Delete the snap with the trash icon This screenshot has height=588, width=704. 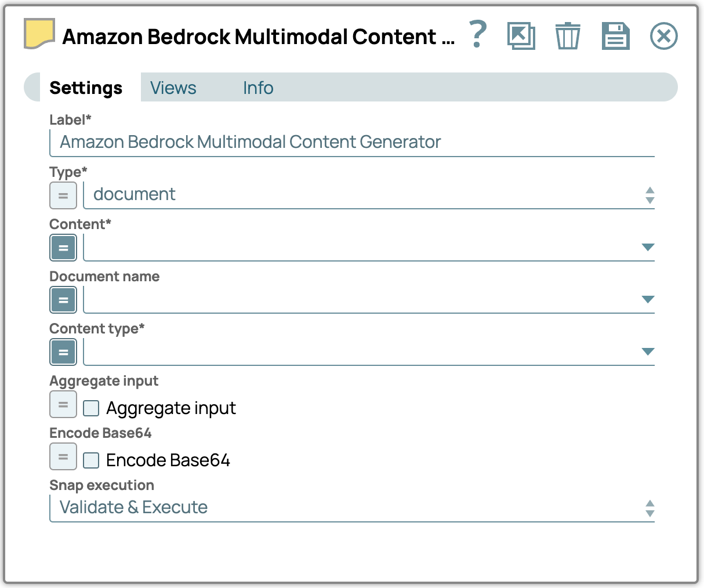pyautogui.click(x=568, y=36)
